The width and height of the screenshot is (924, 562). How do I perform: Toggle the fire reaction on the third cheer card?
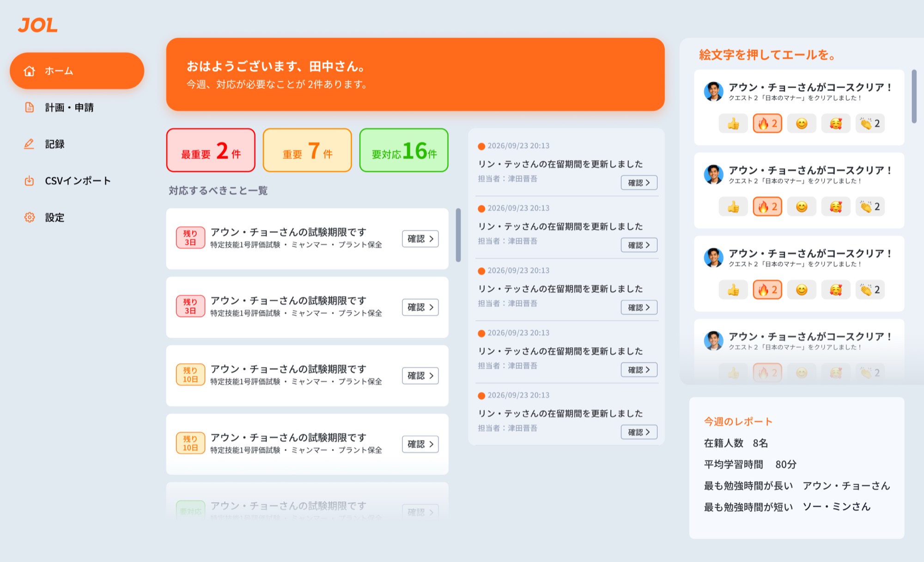767,290
